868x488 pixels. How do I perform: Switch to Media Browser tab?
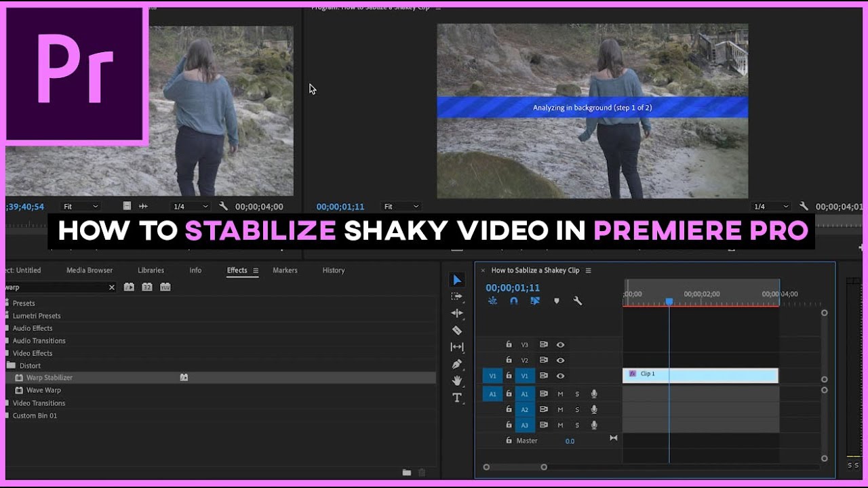90,270
